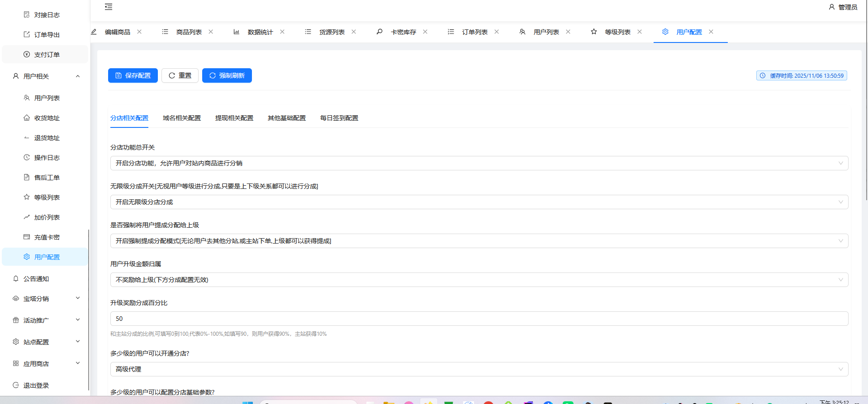Click the 公告通知 bell icon
Screen dimensions: 868x404
tap(16, 278)
